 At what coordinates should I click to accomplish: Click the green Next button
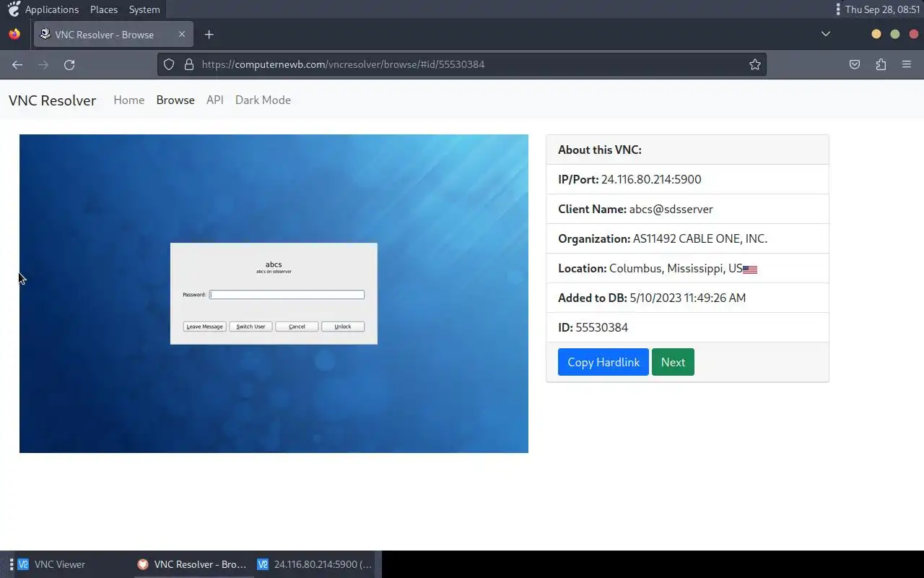(x=673, y=362)
